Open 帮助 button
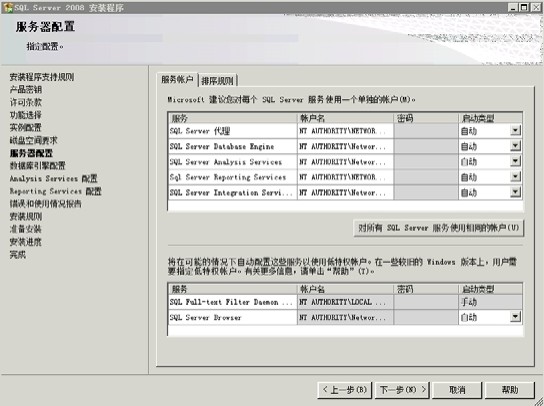The image size is (544, 406). pyautogui.click(x=510, y=390)
